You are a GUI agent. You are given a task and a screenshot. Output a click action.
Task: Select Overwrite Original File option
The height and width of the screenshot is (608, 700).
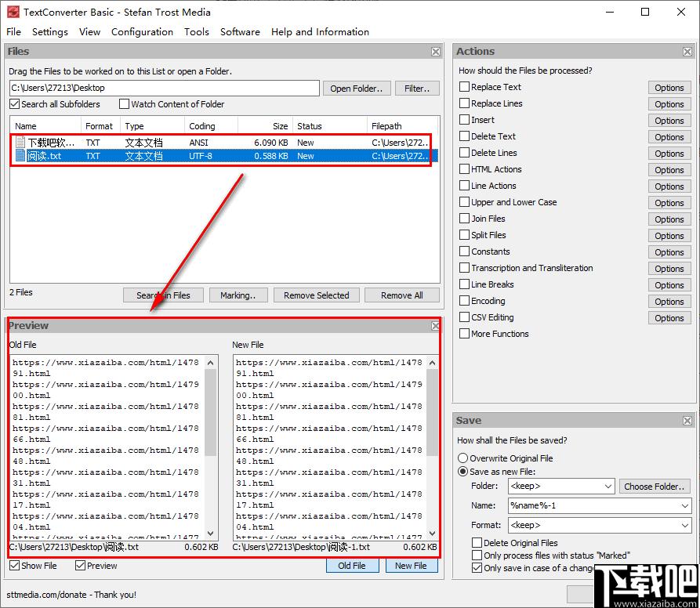coord(463,458)
